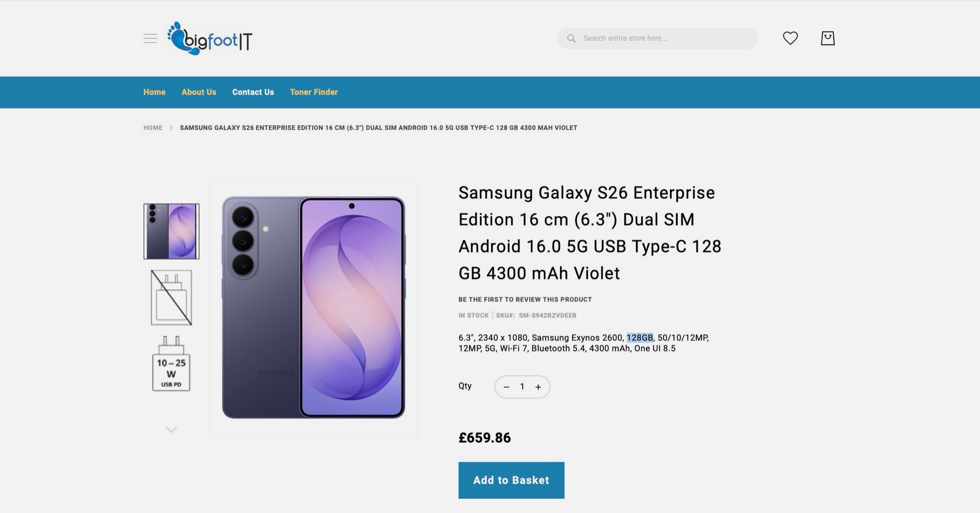Open the hamburger navigation menu
This screenshot has width=980, height=513.
150,38
